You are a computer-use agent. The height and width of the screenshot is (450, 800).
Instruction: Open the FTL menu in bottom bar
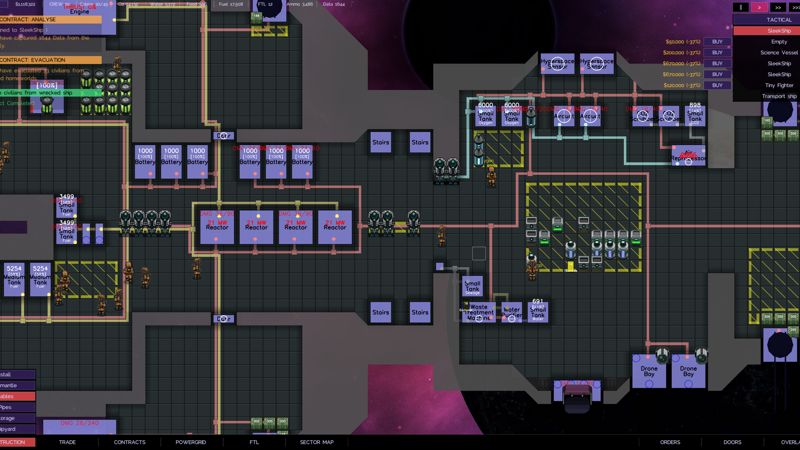(x=254, y=442)
